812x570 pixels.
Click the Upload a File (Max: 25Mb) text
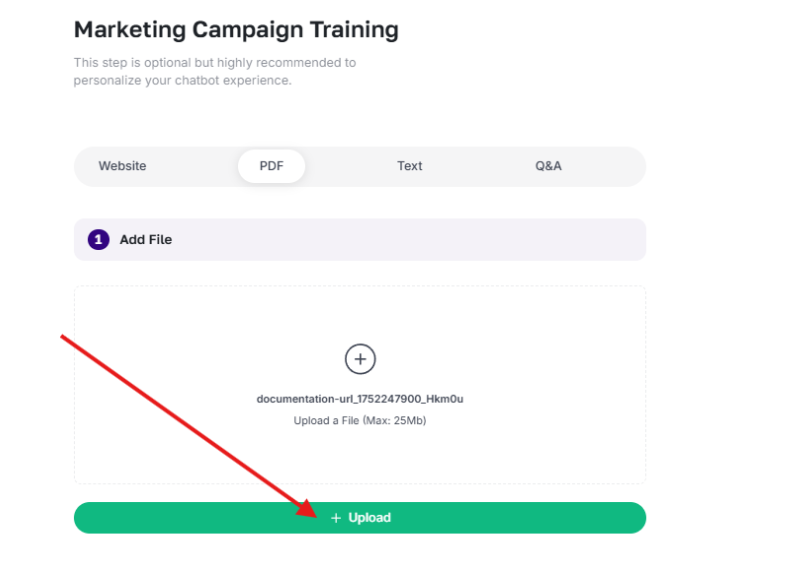click(360, 420)
